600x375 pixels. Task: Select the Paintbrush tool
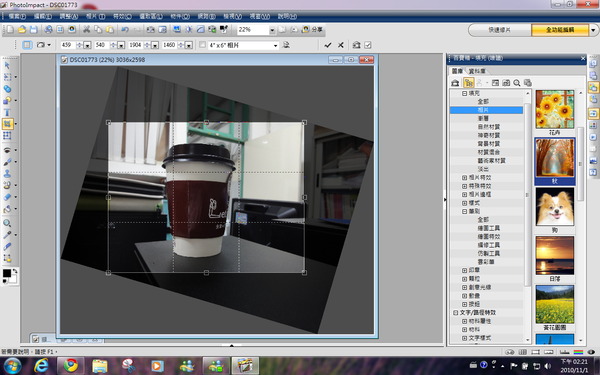[7, 162]
